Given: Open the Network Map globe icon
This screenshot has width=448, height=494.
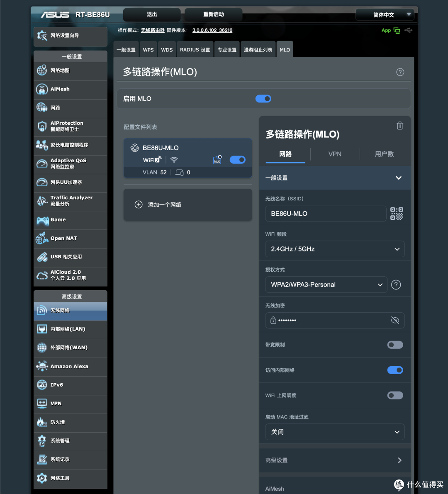Looking at the screenshot, I should pos(42,71).
